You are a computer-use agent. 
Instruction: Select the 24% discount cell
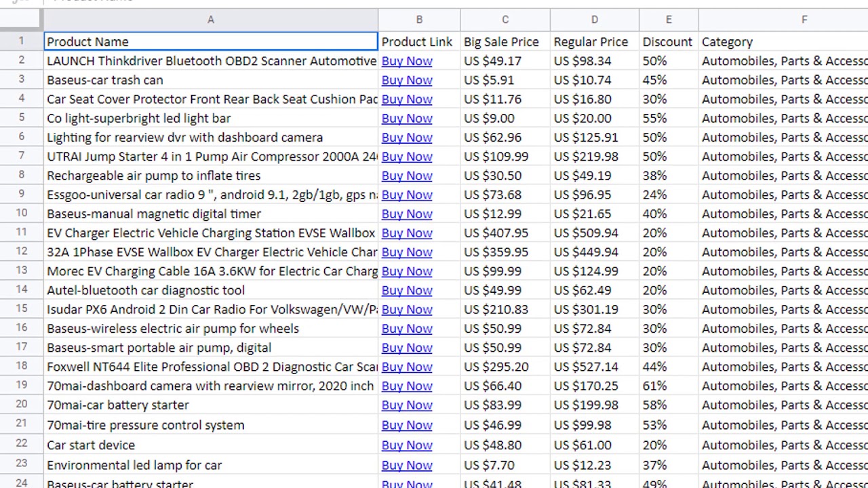click(x=669, y=195)
